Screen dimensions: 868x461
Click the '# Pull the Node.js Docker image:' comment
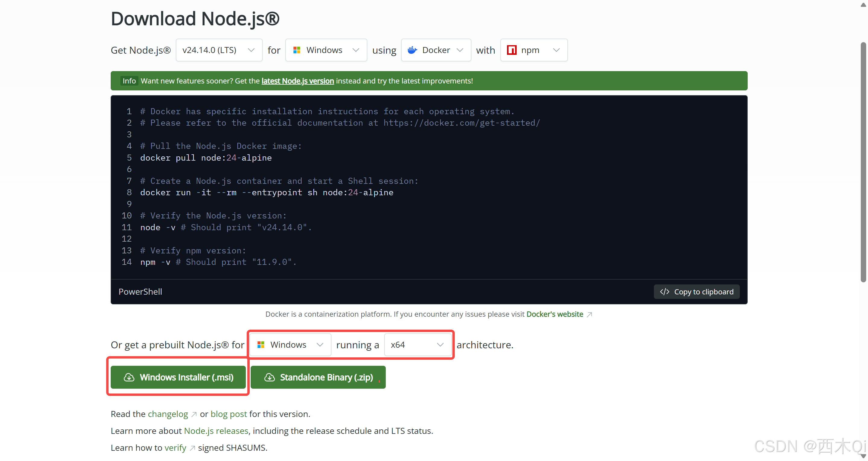[x=221, y=146]
